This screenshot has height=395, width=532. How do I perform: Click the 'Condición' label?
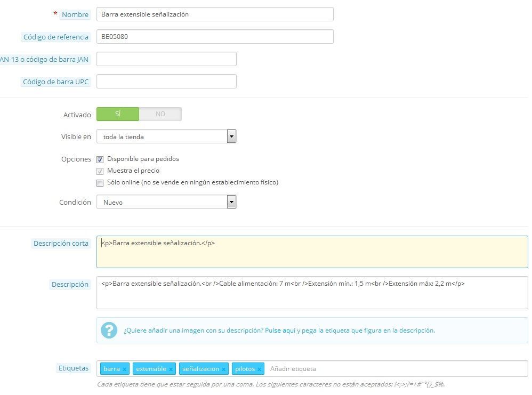click(75, 202)
